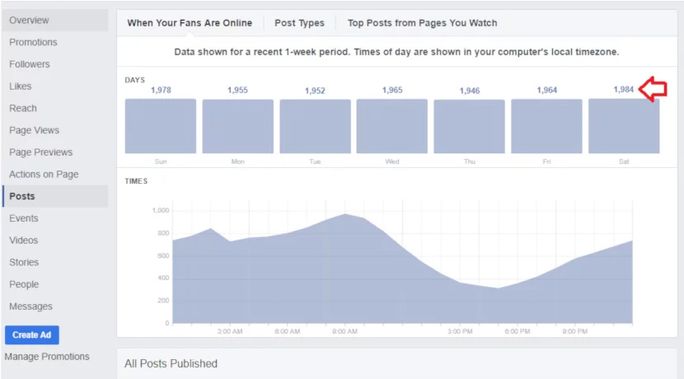This screenshot has width=684, height=379.
Task: Select the Saturday bar showing 1,984
Action: point(624,126)
